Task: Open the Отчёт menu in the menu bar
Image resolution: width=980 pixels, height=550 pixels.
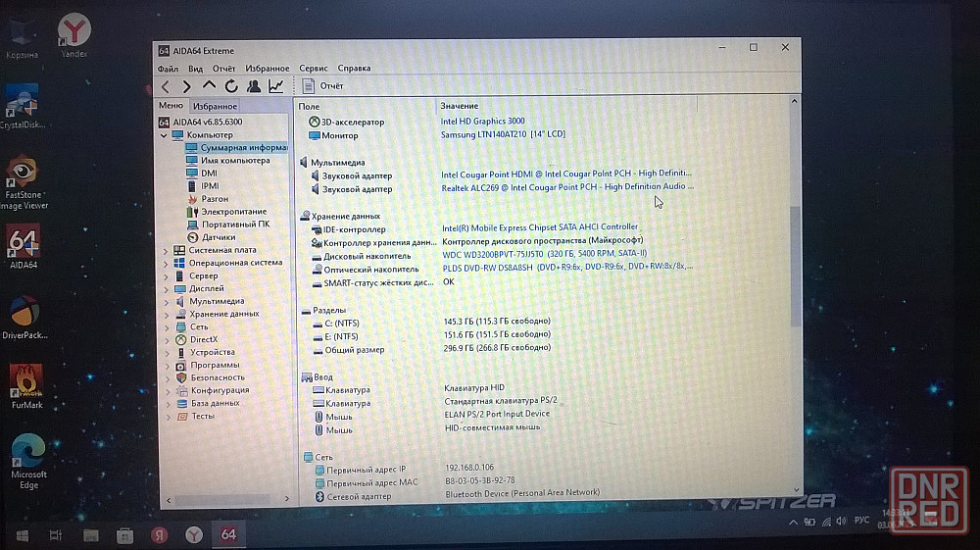Action: [x=223, y=68]
